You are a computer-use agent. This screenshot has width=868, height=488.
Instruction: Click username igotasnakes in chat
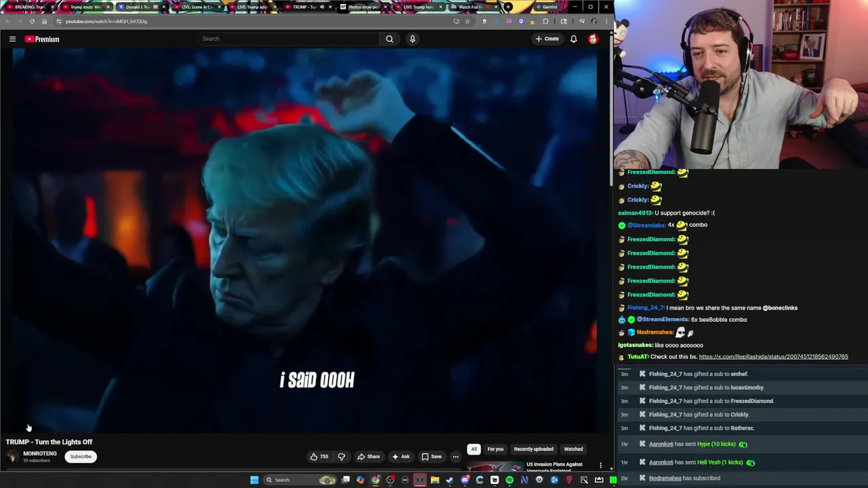coord(635,345)
